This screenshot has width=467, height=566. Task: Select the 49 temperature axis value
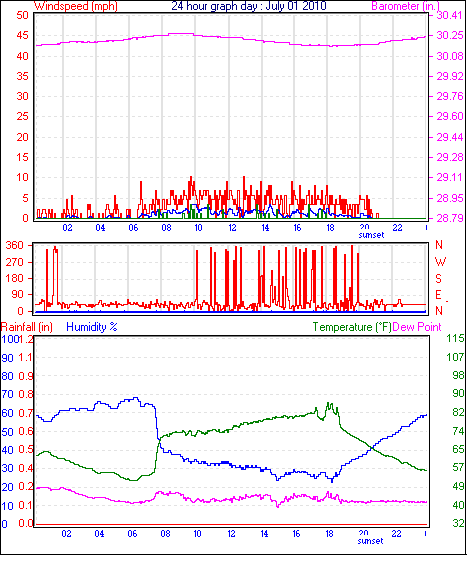tap(458, 487)
